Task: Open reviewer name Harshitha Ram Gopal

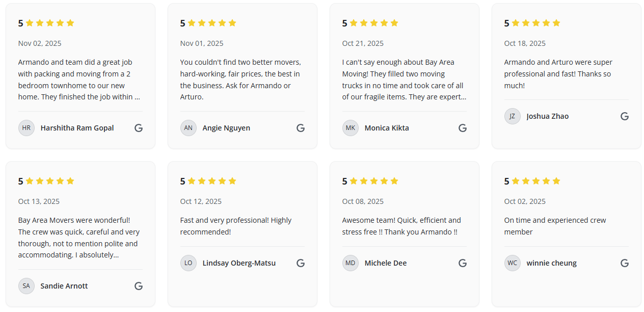Action: click(77, 128)
